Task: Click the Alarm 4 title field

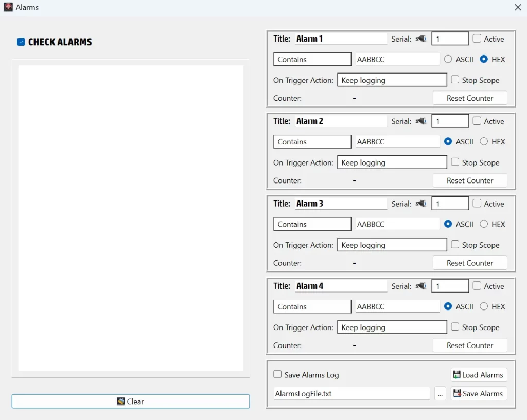Action: click(341, 286)
